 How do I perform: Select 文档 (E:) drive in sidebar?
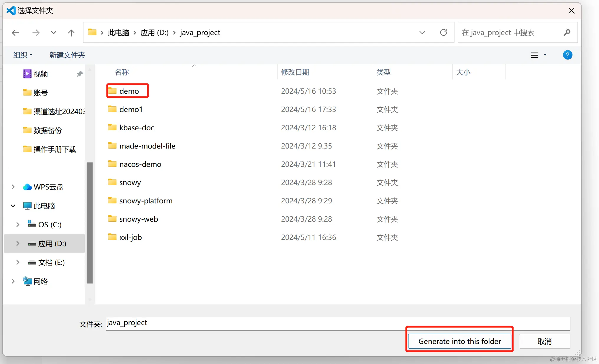(51, 262)
